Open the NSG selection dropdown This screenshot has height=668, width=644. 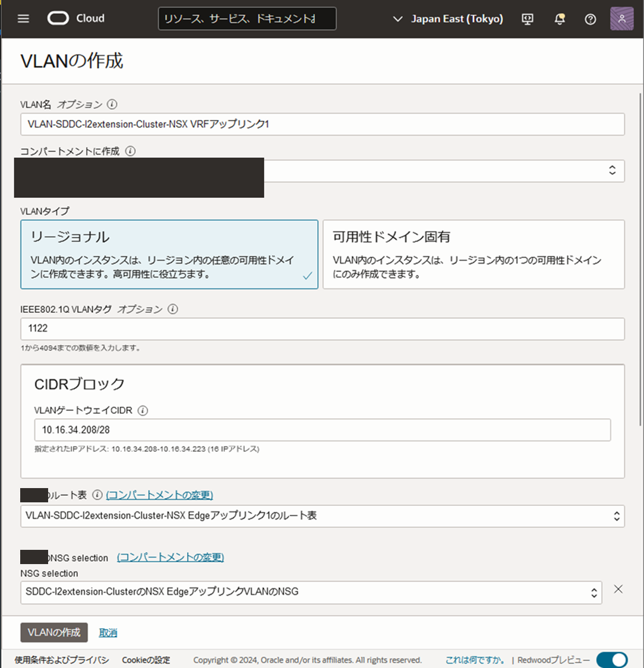[x=311, y=592]
